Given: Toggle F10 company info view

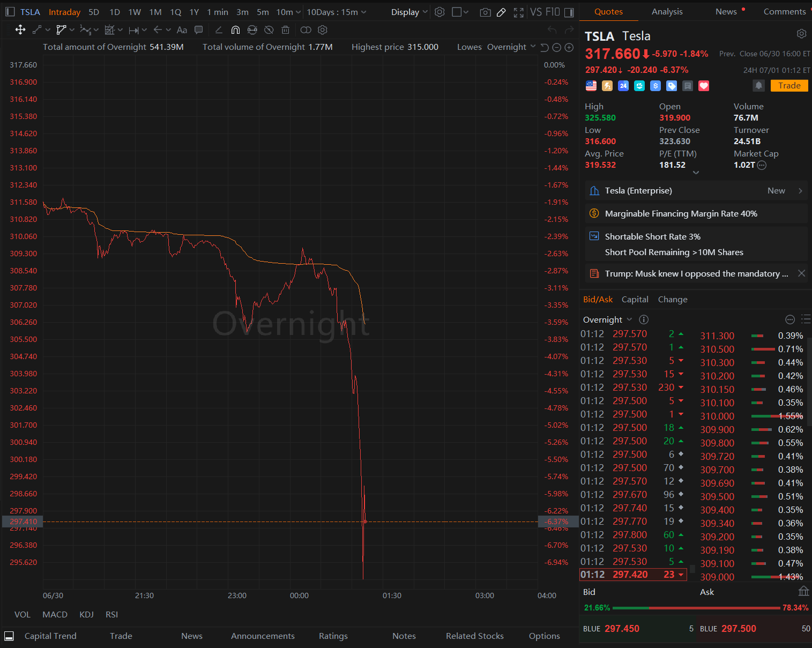Looking at the screenshot, I should click(553, 12).
